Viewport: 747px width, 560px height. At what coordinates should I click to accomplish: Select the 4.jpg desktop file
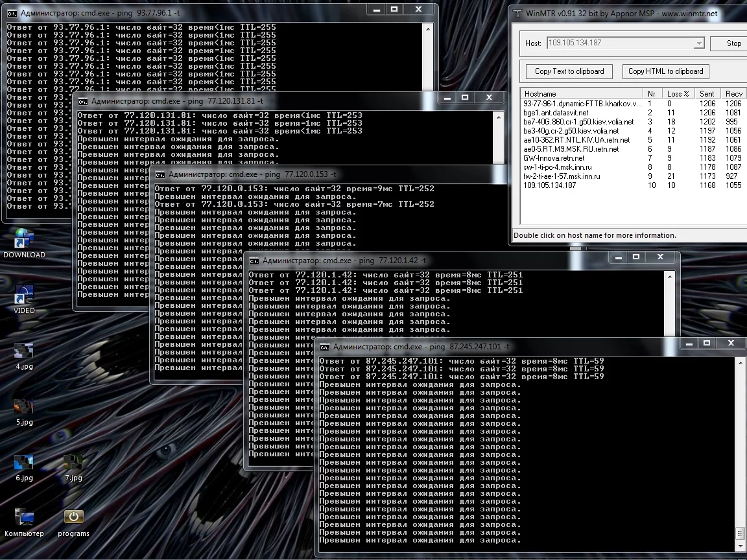point(24,355)
